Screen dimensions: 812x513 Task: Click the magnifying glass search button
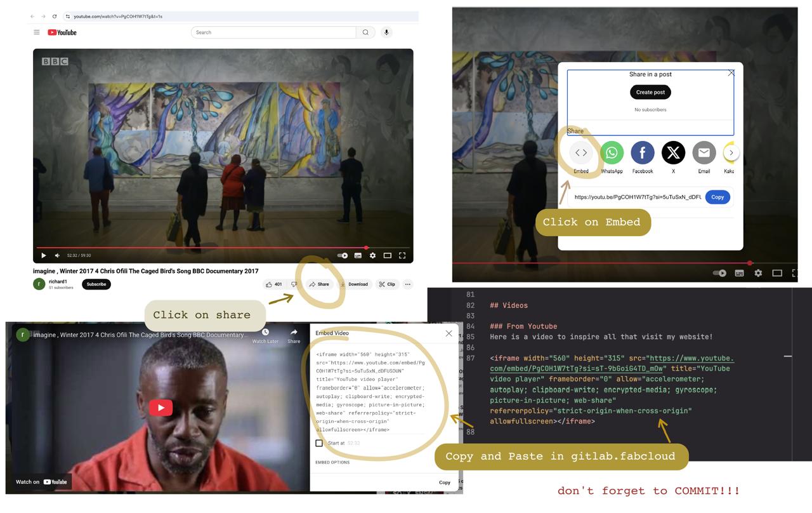tap(365, 32)
